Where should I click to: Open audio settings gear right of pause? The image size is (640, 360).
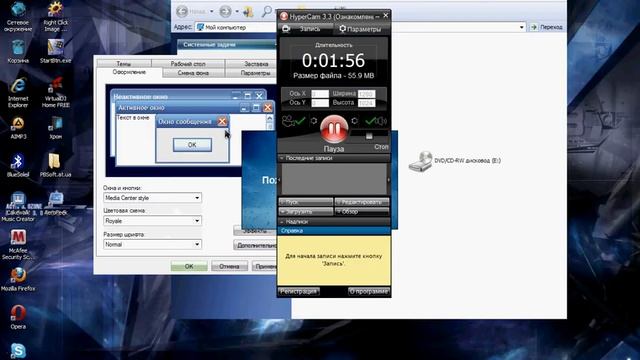354,121
